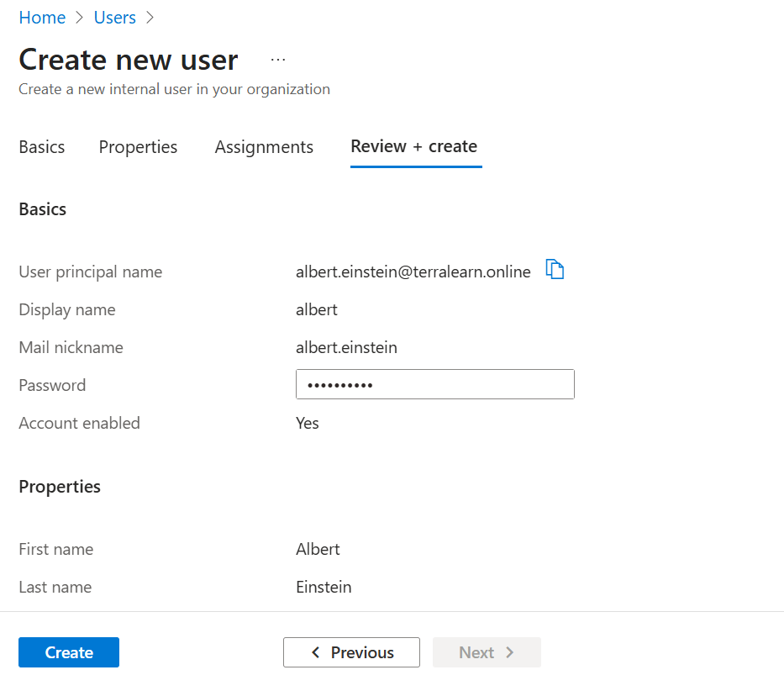This screenshot has height=691, width=784.
Task: Click the albert.einstein@terralearn.online address text
Action: 413,272
